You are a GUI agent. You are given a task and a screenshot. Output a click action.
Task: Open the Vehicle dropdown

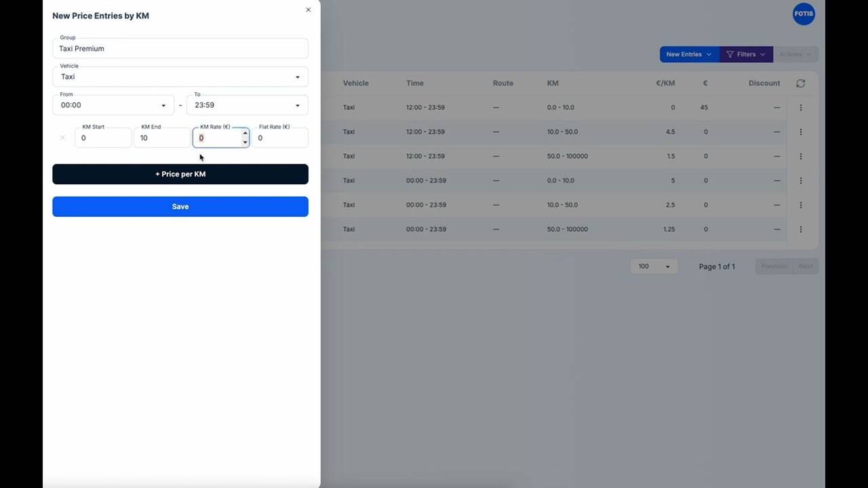click(180, 77)
